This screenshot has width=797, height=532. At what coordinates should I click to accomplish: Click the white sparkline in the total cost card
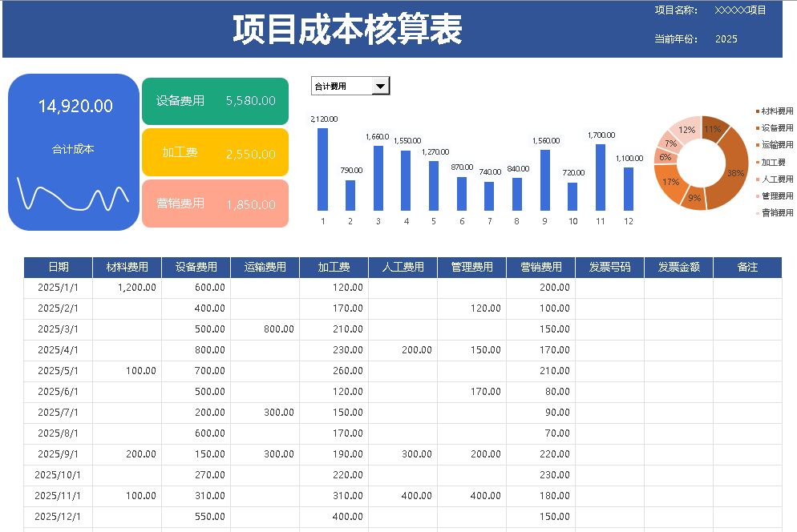pos(72,195)
